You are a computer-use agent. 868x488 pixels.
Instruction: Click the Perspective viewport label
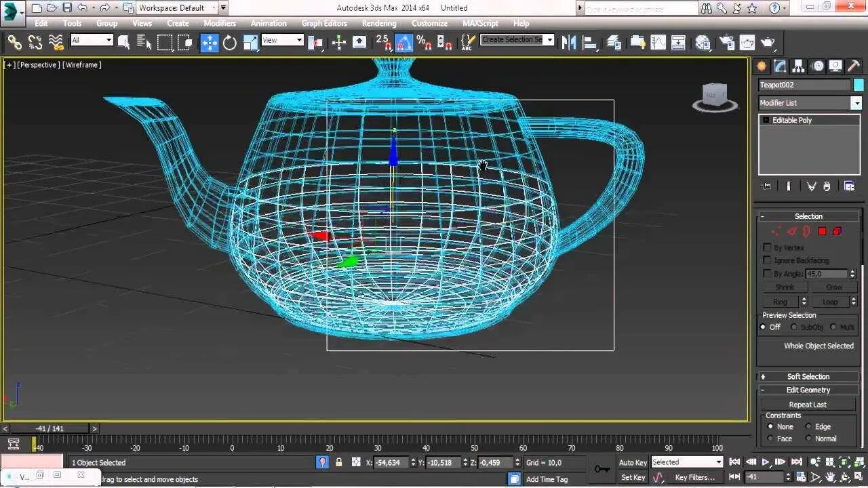tap(37, 64)
